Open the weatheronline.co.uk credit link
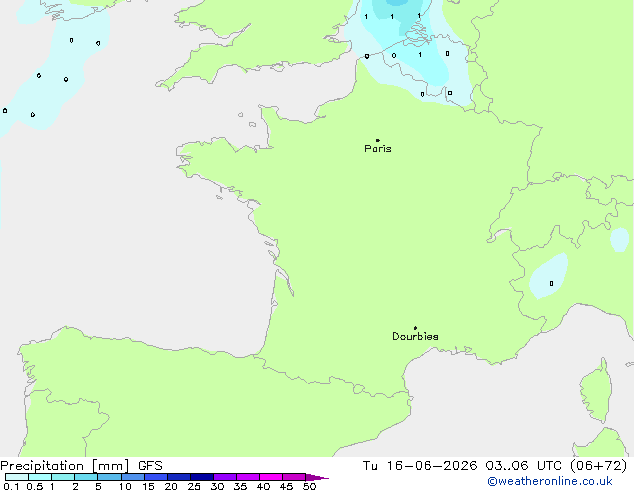 [550, 481]
